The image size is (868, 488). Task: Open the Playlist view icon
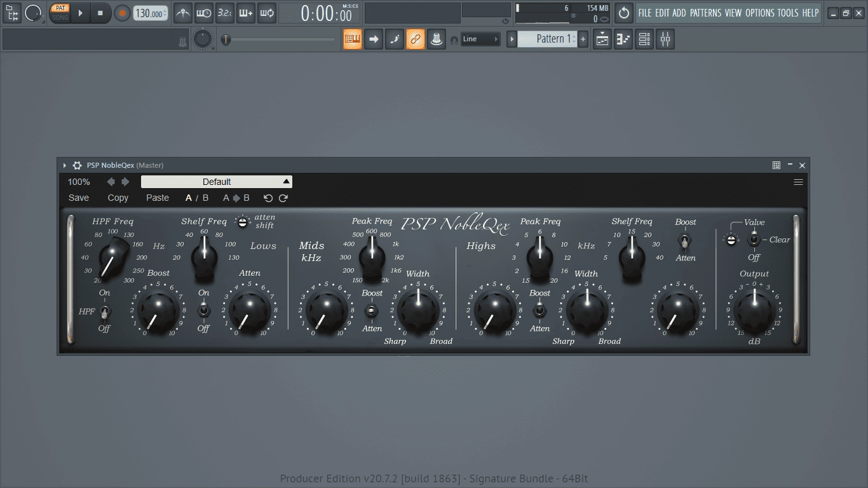602,39
